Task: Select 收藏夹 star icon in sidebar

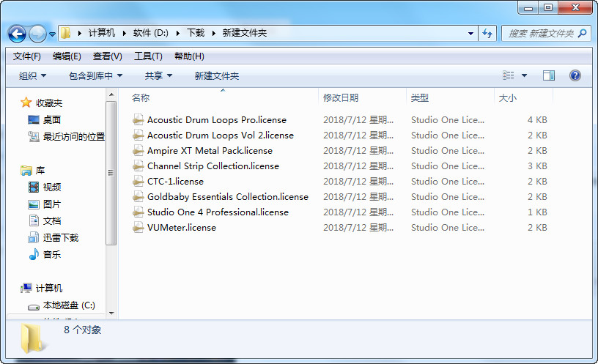Action: (x=26, y=103)
